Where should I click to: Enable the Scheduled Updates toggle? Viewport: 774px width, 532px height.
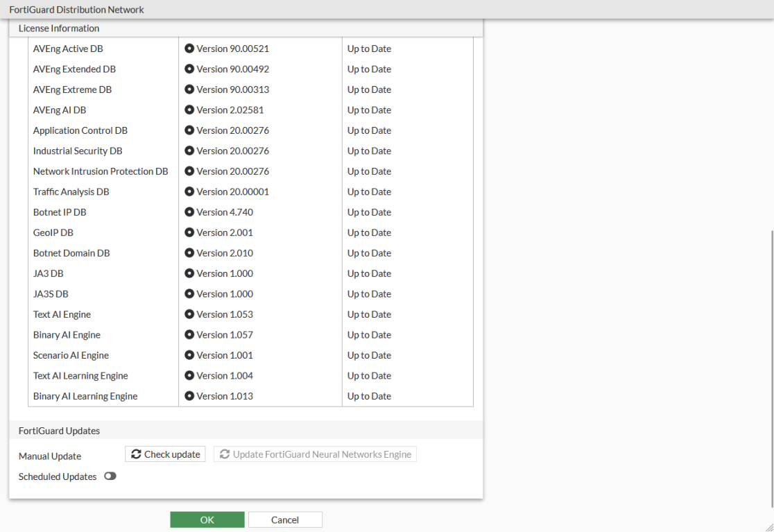[x=110, y=477]
